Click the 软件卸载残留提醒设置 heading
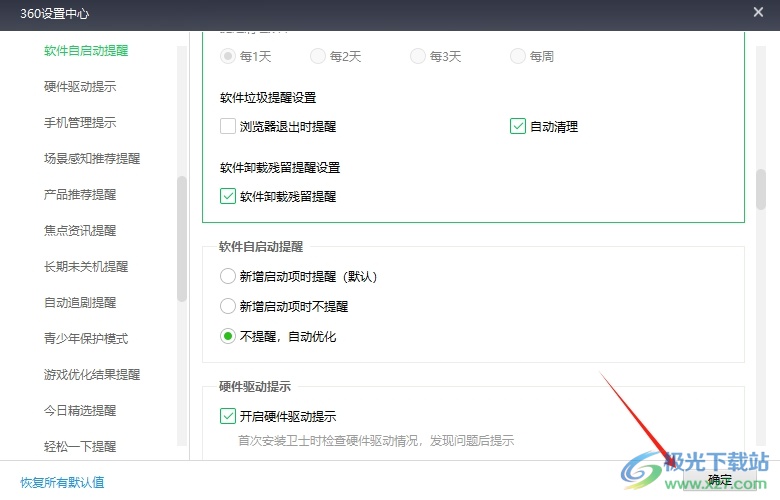 coord(280,168)
